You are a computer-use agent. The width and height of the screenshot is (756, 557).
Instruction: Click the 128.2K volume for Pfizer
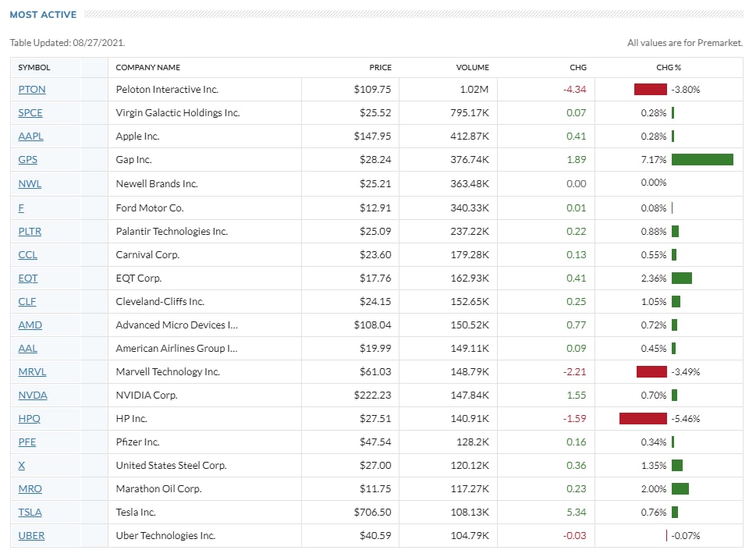[473, 442]
